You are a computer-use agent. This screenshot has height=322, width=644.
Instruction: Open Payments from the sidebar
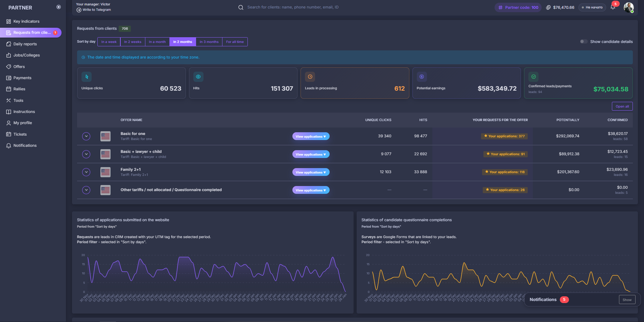(22, 78)
